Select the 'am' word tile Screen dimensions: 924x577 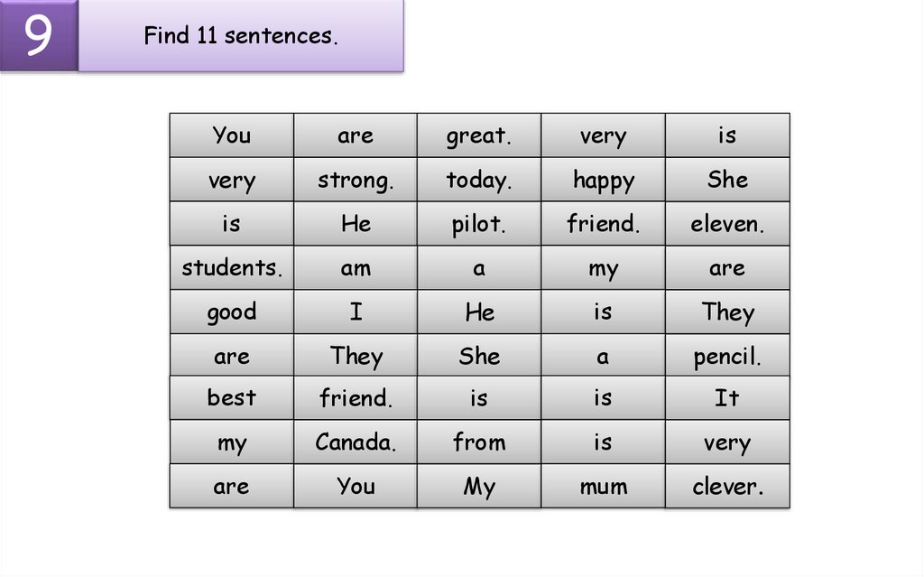[x=356, y=268]
